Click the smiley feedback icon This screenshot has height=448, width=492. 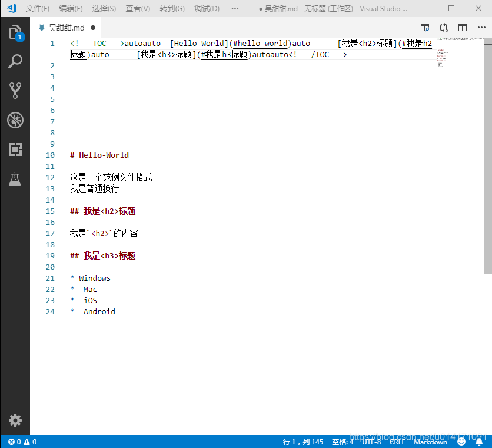tap(461, 442)
